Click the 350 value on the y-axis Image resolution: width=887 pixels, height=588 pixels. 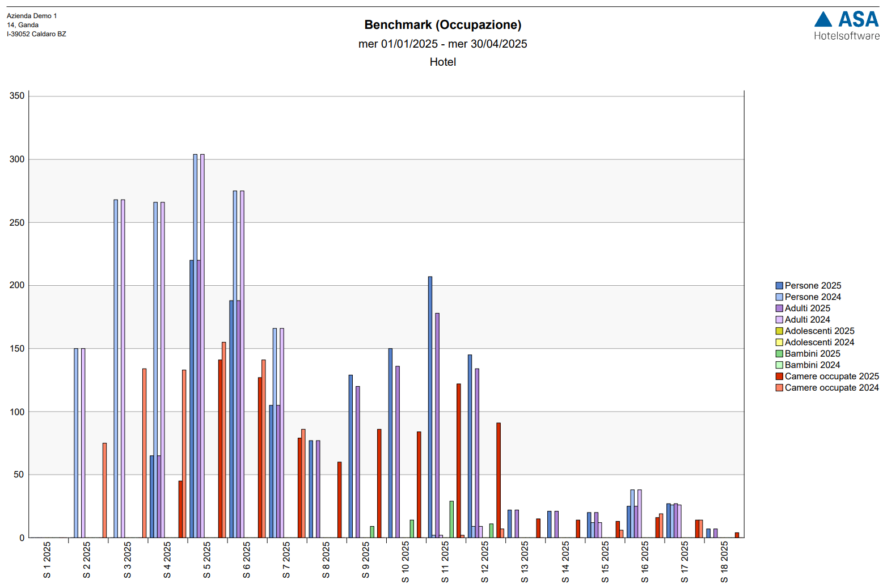pyautogui.click(x=17, y=96)
